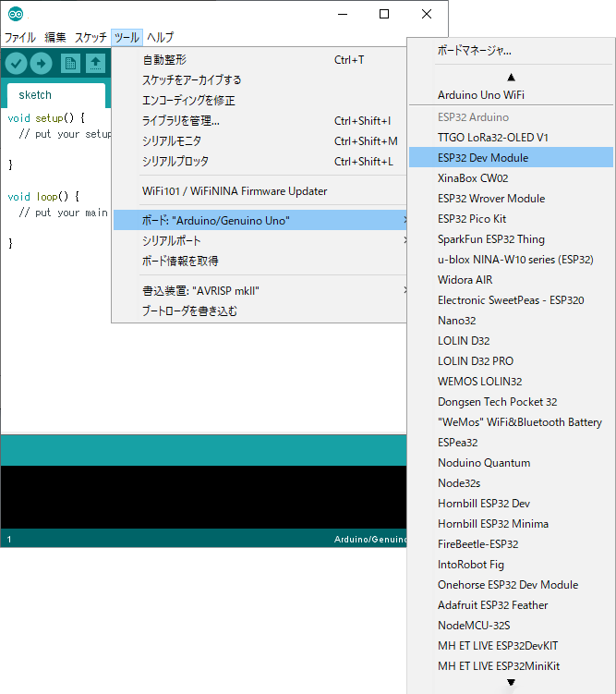The height and width of the screenshot is (694, 616).
Task: Select NodeMCU-32S board
Action: coord(511,627)
